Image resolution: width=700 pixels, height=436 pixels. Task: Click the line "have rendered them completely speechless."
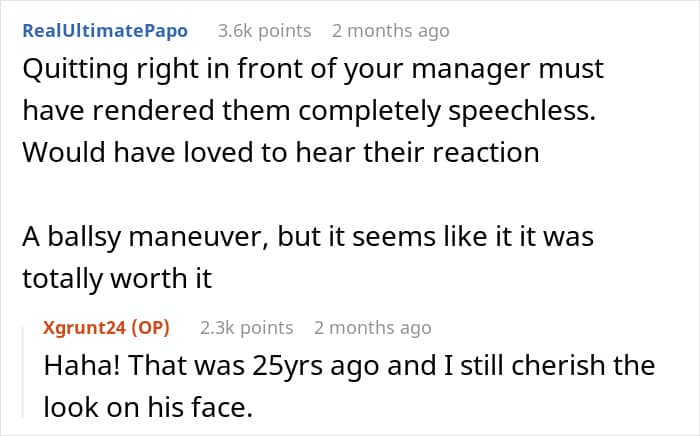308,113
